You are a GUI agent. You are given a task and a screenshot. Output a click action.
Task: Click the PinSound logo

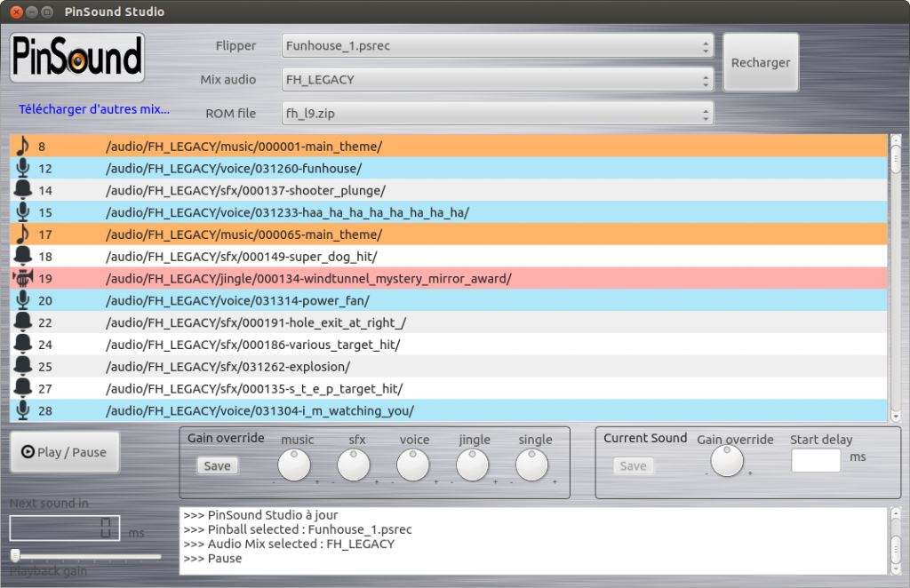(77, 58)
